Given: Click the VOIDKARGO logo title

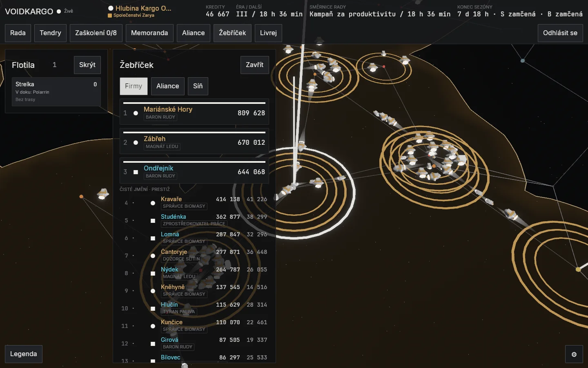Looking at the screenshot, I should tap(29, 11).
